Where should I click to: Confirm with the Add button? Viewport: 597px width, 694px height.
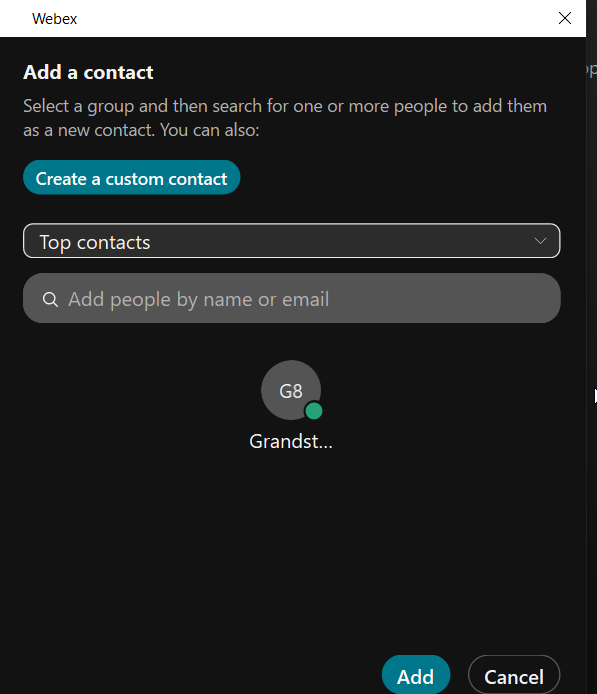(x=416, y=675)
